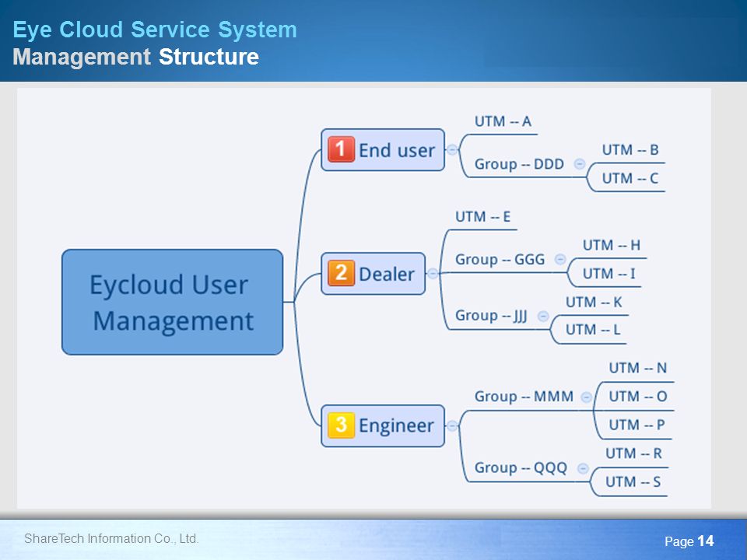Viewport: 747px width, 560px height.
Task: Click the Page 14 indicator
Action: [x=689, y=541]
